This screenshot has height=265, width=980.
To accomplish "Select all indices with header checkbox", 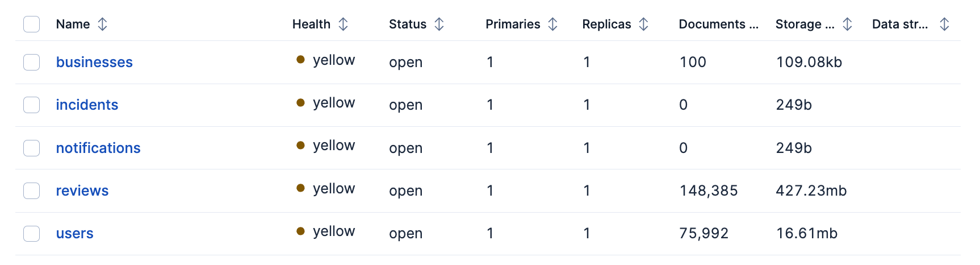I will click(31, 24).
